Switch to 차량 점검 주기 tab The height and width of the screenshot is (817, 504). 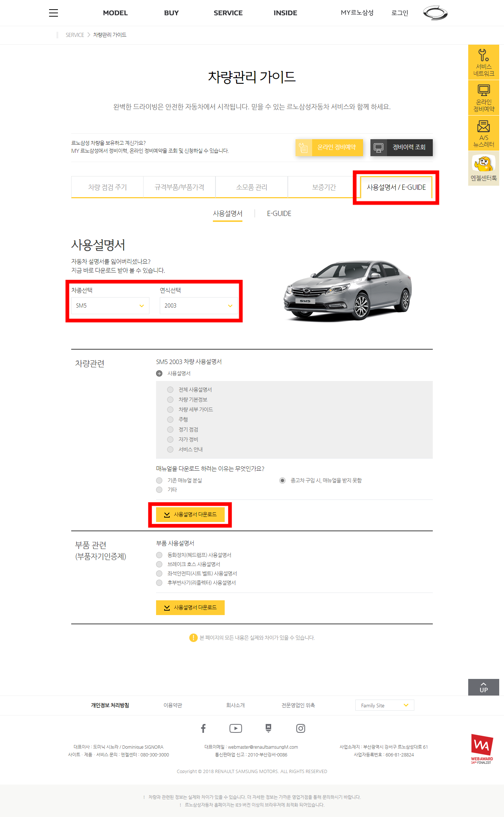[107, 187]
